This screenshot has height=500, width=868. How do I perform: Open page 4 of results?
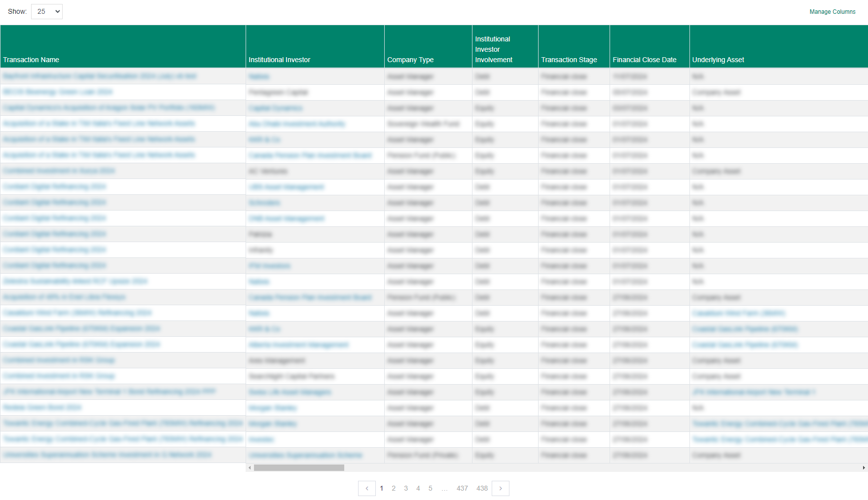point(418,488)
